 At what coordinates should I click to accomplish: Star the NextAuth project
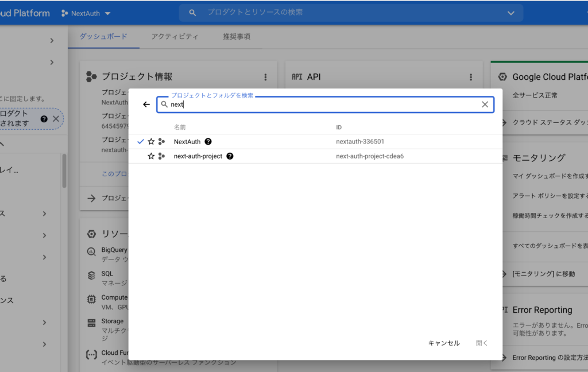pyautogui.click(x=150, y=141)
